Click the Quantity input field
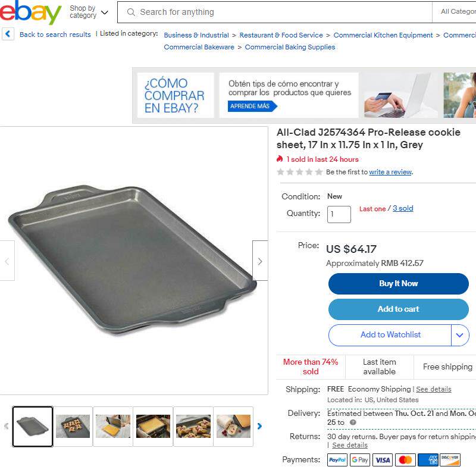476x476 pixels. [x=339, y=214]
